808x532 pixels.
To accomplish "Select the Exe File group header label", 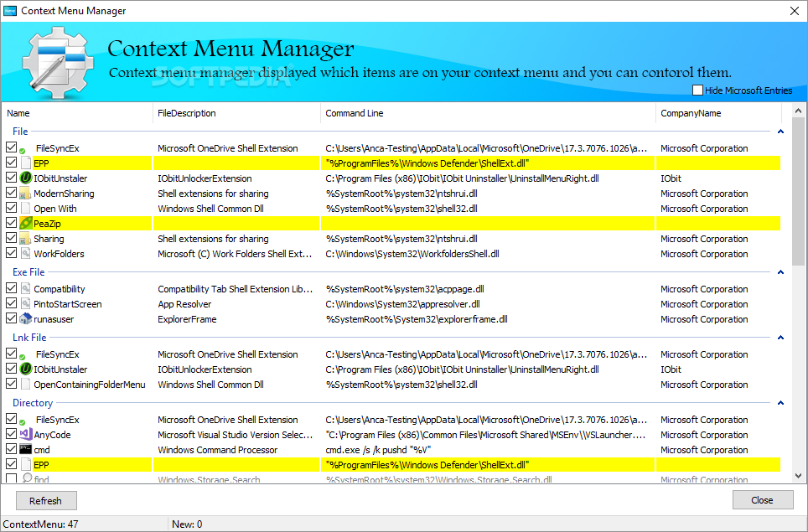I will [x=28, y=272].
